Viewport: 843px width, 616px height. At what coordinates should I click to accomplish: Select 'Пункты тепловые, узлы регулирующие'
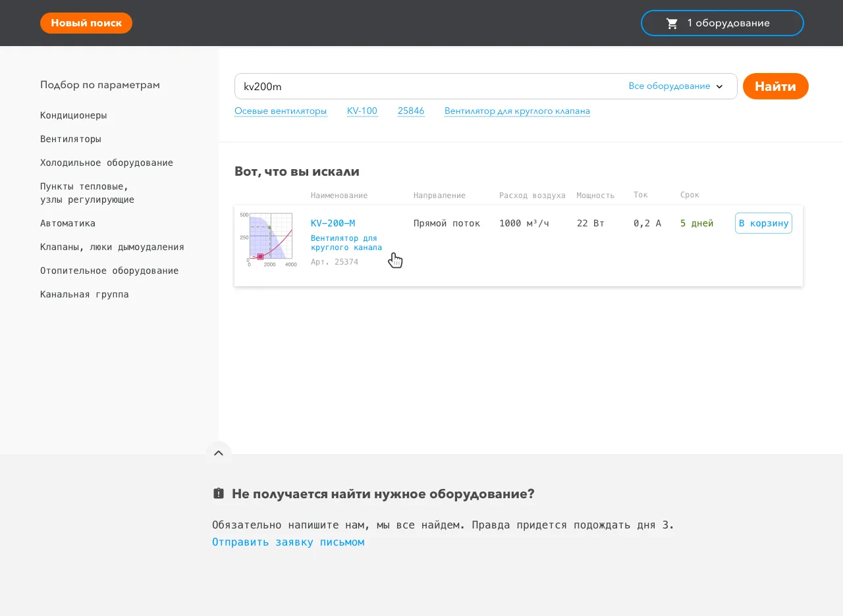click(x=87, y=193)
